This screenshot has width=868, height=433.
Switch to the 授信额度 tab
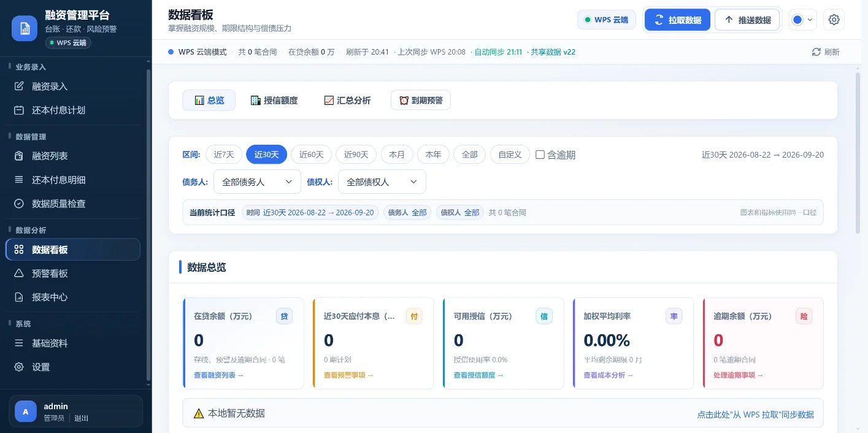click(x=274, y=101)
